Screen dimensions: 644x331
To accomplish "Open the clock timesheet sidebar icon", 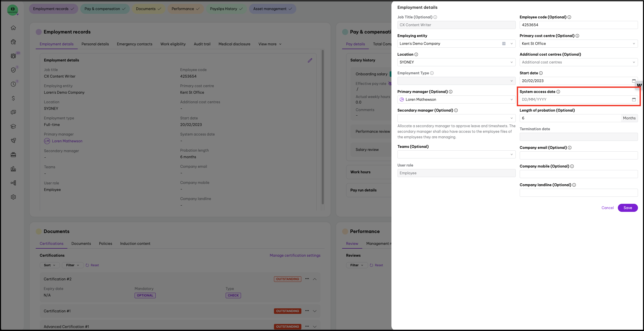I will (13, 84).
